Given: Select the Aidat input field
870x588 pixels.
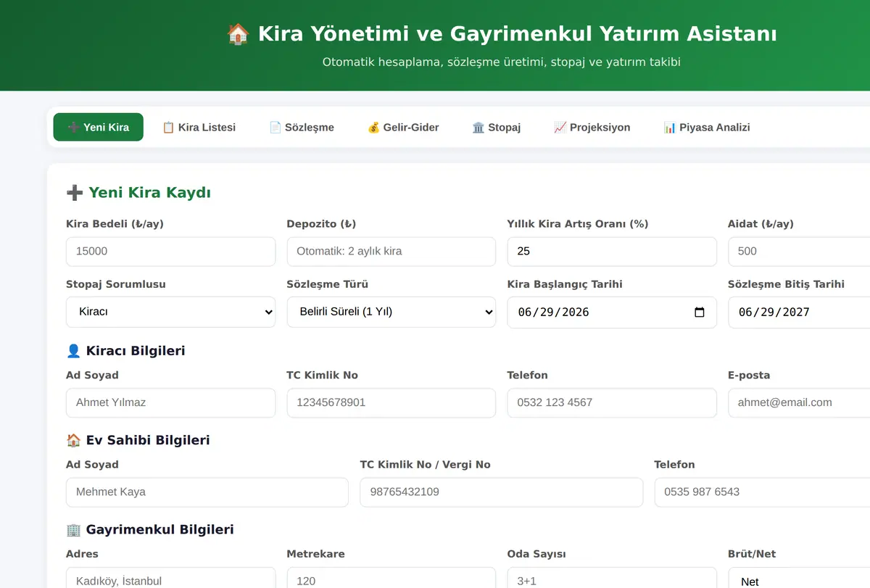Looking at the screenshot, I should click(799, 251).
